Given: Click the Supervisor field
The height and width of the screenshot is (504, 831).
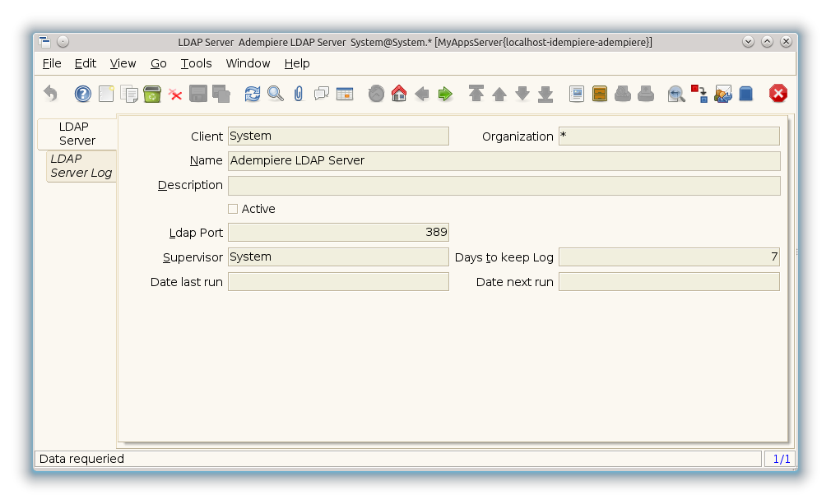Looking at the screenshot, I should tap(338, 257).
